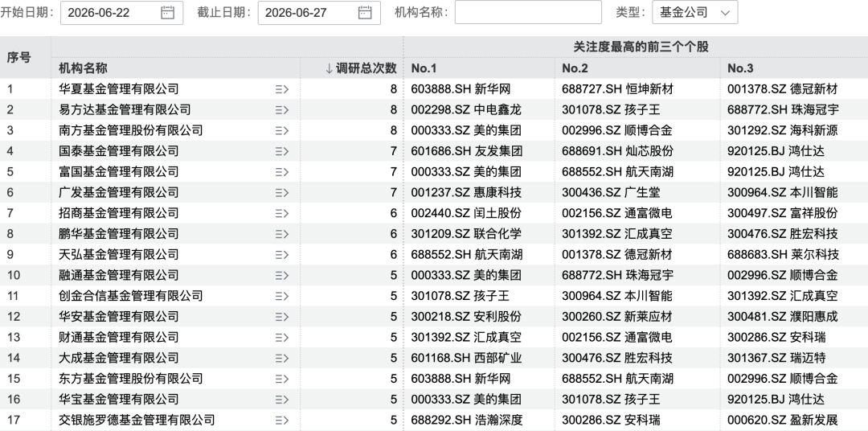Click the No.3 column header
The height and width of the screenshot is (431, 868).
pyautogui.click(x=740, y=68)
